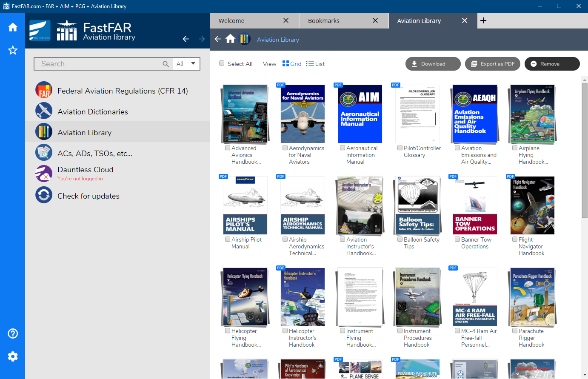588x379 pixels.
Task: Open the Helicopter Instructor's Handbook cover
Action: (303, 296)
